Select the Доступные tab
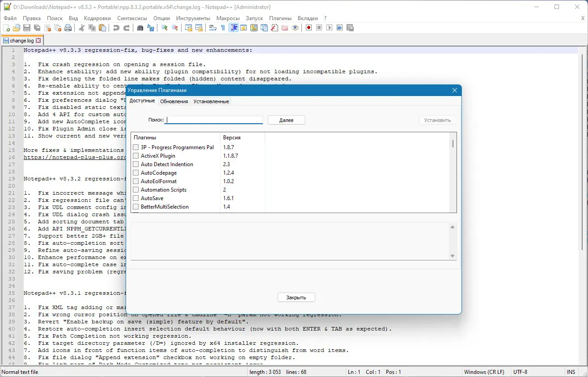 point(142,101)
